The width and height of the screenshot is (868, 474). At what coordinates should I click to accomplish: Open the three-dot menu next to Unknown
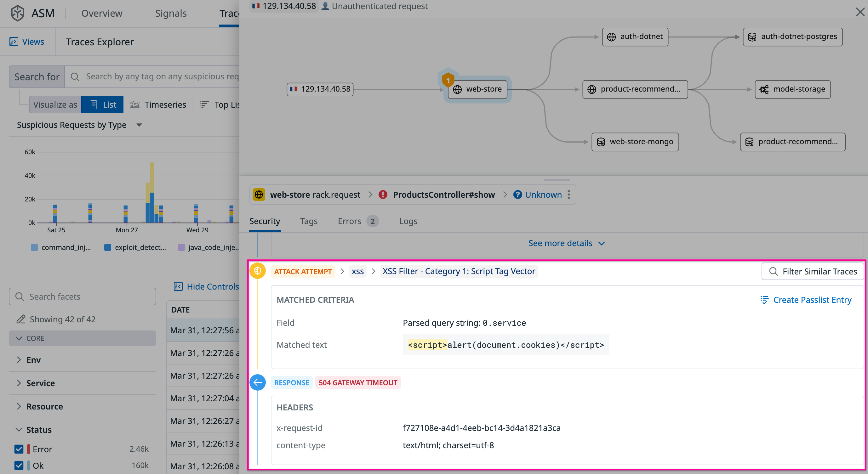569,195
